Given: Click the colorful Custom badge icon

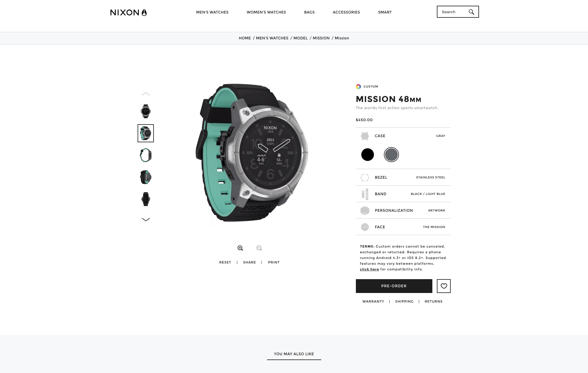Looking at the screenshot, I should [358, 87].
